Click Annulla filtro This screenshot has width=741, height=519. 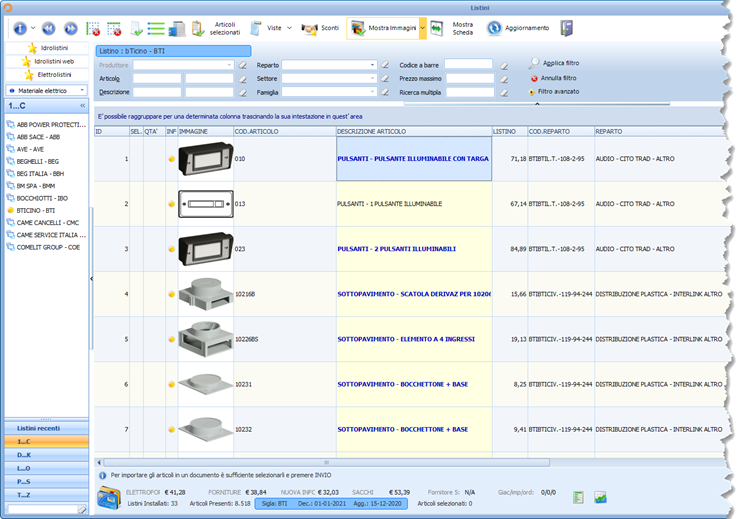[553, 78]
